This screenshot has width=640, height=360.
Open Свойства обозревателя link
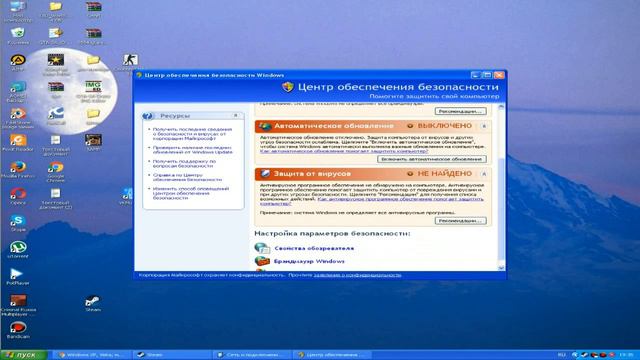coord(314,248)
